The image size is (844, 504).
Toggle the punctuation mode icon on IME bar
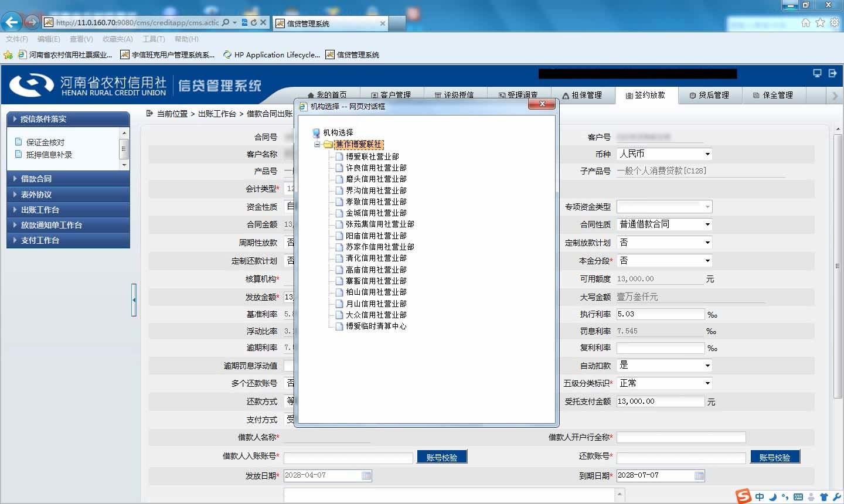785,497
